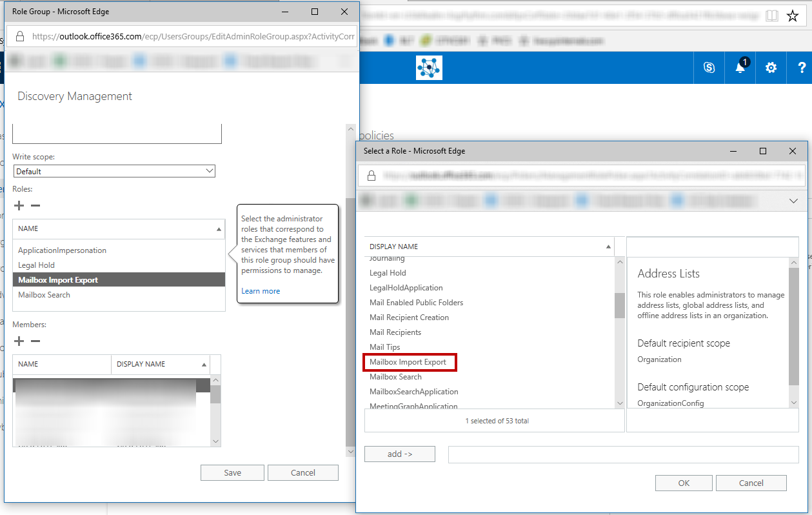The image size is (812, 515).
Task: Click the help question mark icon
Action: (802, 68)
